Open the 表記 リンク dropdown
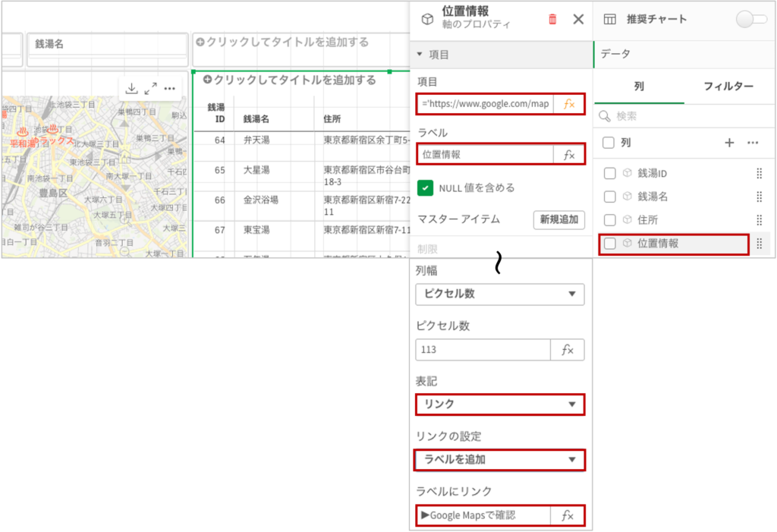Image resolution: width=777 pixels, height=532 pixels. point(500,405)
